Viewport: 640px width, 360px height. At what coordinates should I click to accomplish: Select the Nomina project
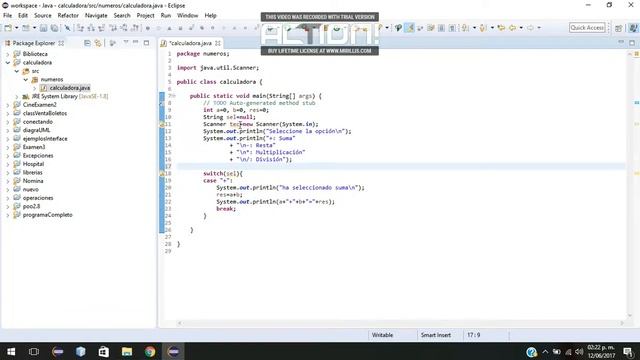[x=33, y=181]
